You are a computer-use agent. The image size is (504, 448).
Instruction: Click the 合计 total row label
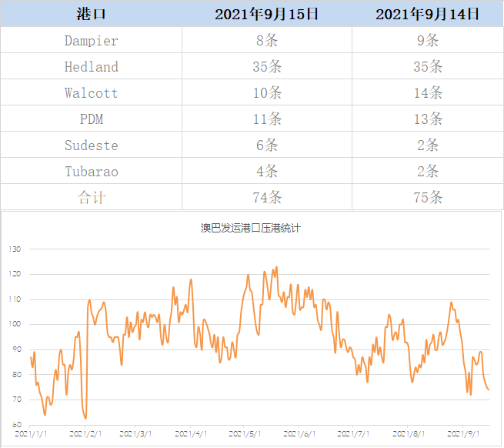click(91, 198)
